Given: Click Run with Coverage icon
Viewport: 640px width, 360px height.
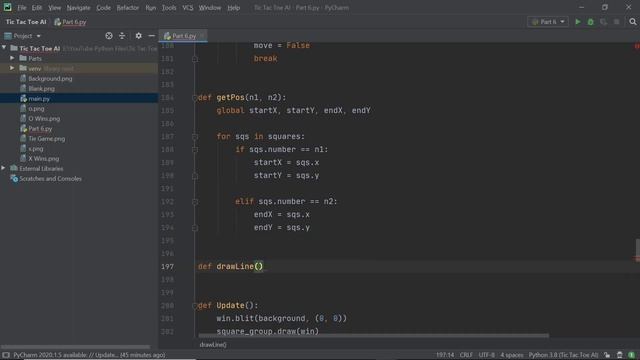Looking at the screenshot, I should click(x=603, y=22).
